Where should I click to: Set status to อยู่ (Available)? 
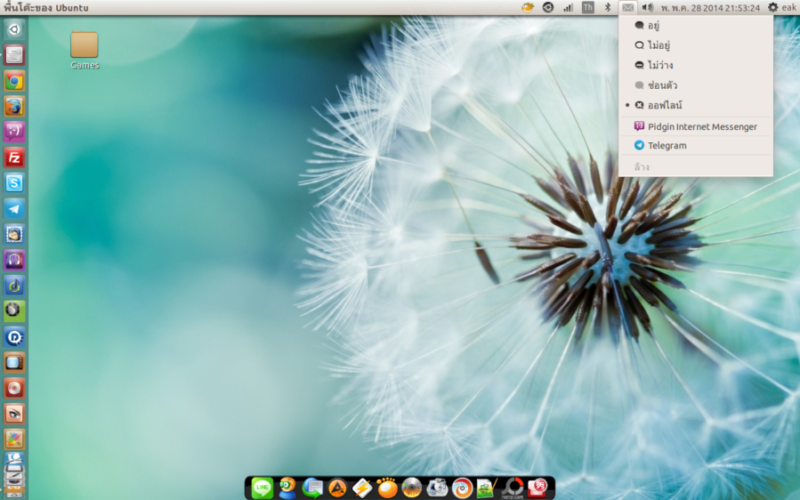[x=695, y=26]
